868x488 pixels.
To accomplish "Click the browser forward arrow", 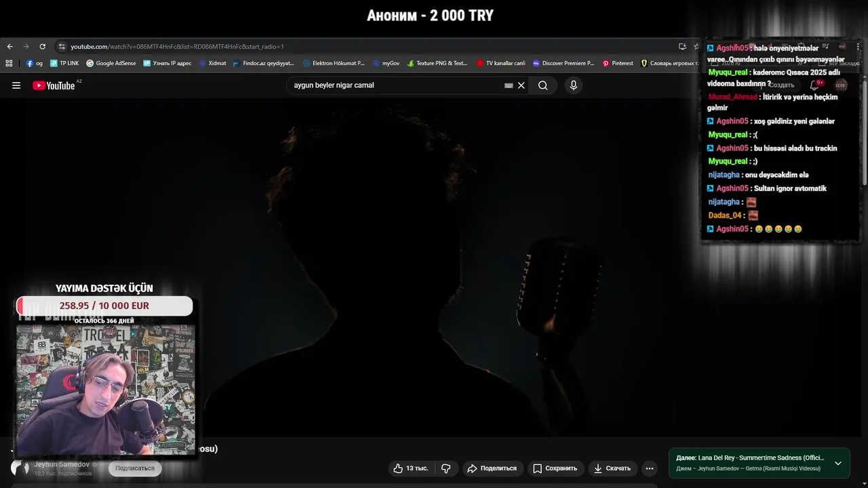I will [26, 47].
